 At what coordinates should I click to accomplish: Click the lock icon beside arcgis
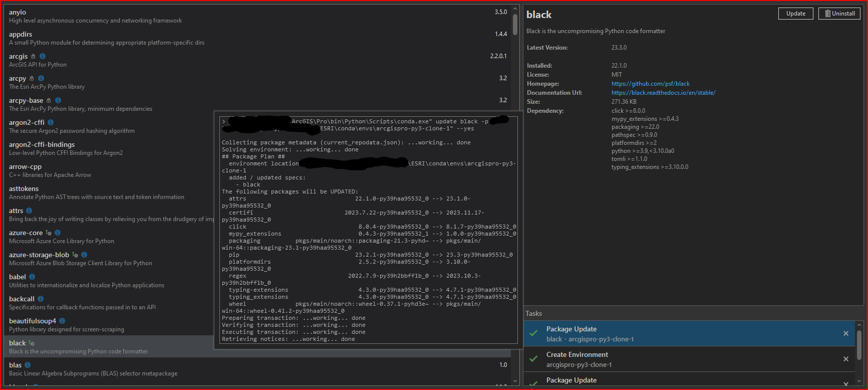[33, 56]
